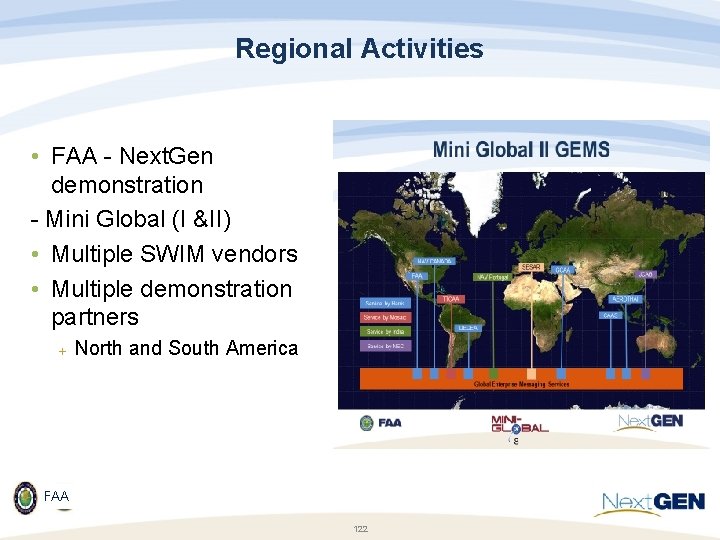Click the North and South America sub-bullet
This screenshot has height=540, width=720.
tap(186, 348)
